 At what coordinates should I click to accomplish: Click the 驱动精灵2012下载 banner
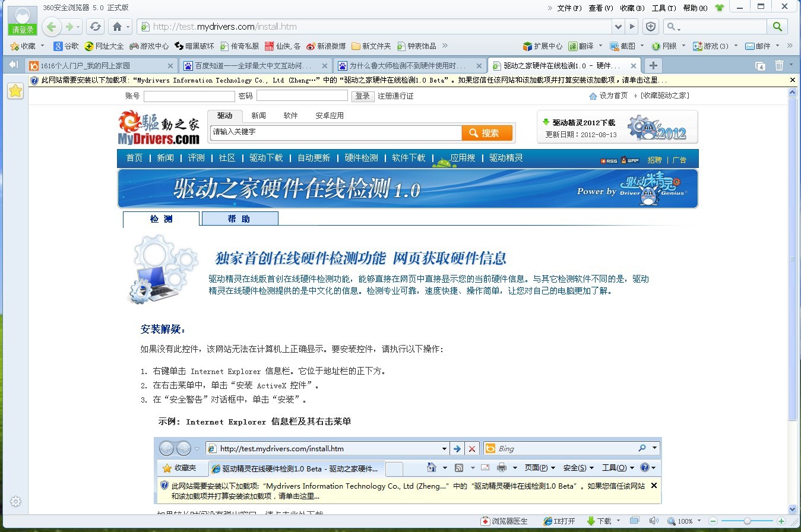coord(618,127)
